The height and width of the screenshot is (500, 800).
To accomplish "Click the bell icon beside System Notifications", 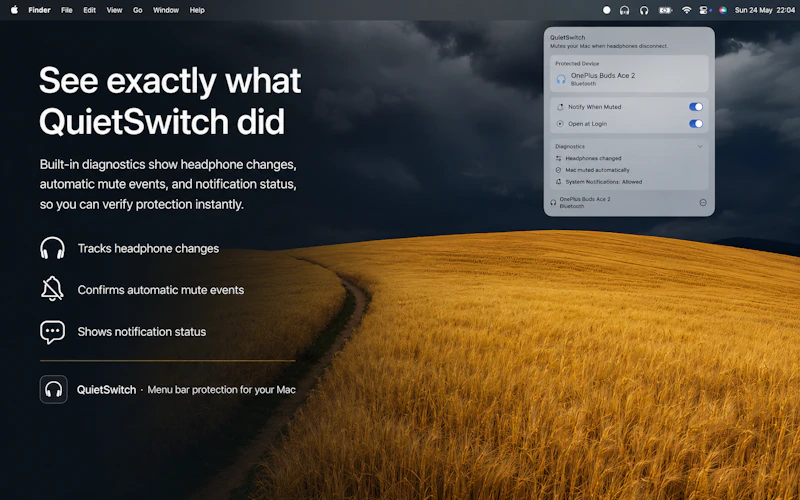I will (558, 182).
